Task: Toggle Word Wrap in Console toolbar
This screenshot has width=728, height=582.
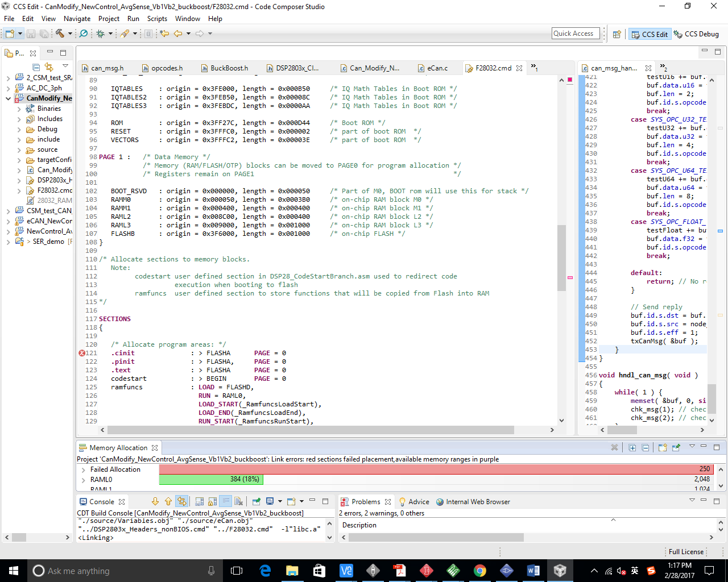Action: click(x=225, y=501)
